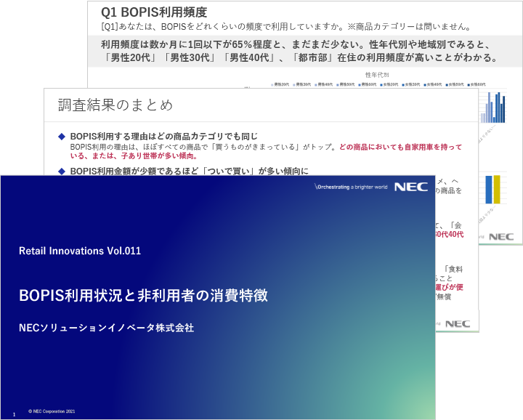Click the '性年代別' chart title
This screenshot has height=420, width=523.
pos(377,75)
